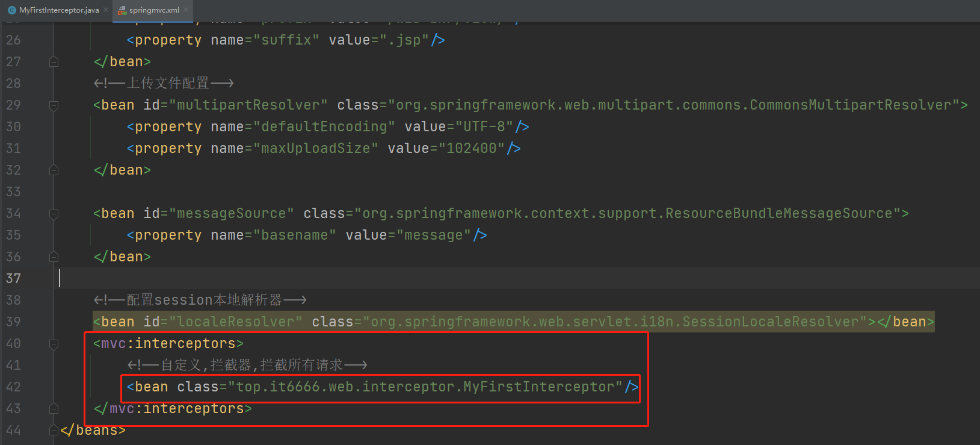Viewport: 980px width, 445px height.
Task: Click the ResourceBundleMessageSource class name
Action: [779, 213]
